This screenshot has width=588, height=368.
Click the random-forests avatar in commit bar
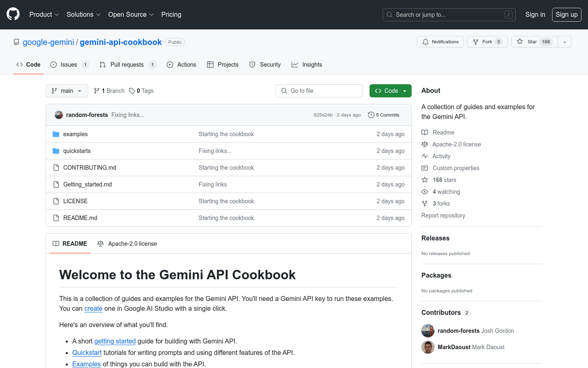coord(59,115)
